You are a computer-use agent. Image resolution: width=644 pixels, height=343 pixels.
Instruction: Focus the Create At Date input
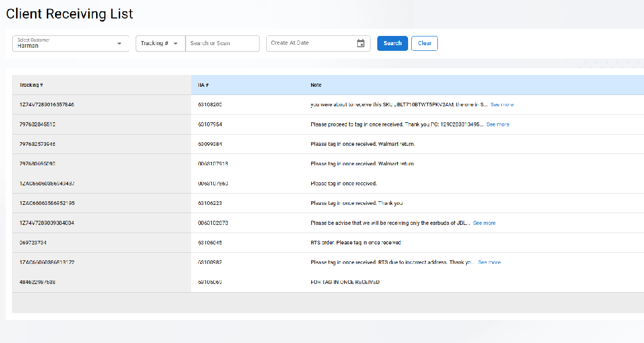[311, 44]
